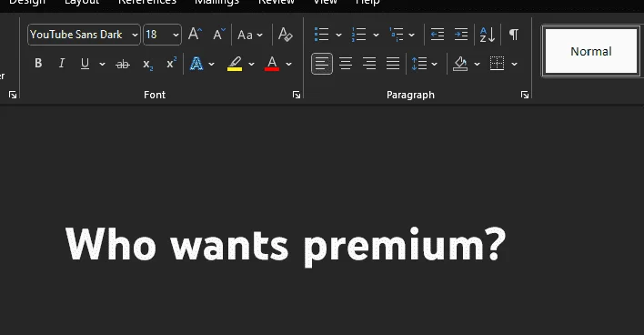Toggle subscript formatting
The width and height of the screenshot is (644, 335).
(147, 64)
